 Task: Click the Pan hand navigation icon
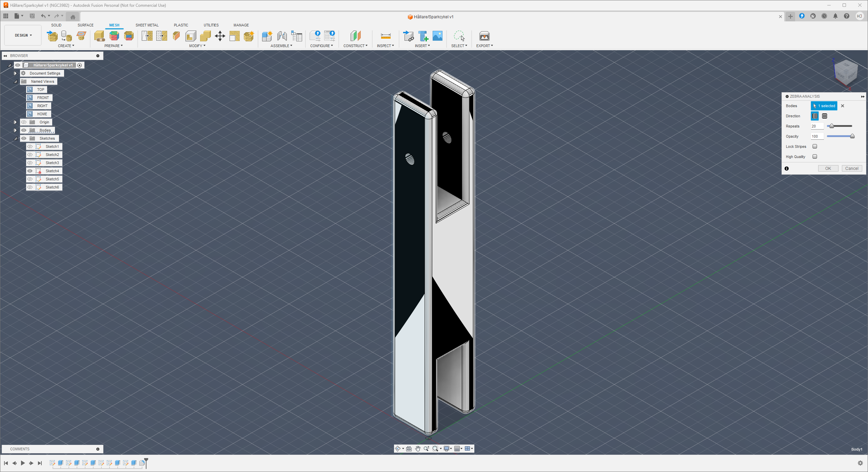click(418, 449)
